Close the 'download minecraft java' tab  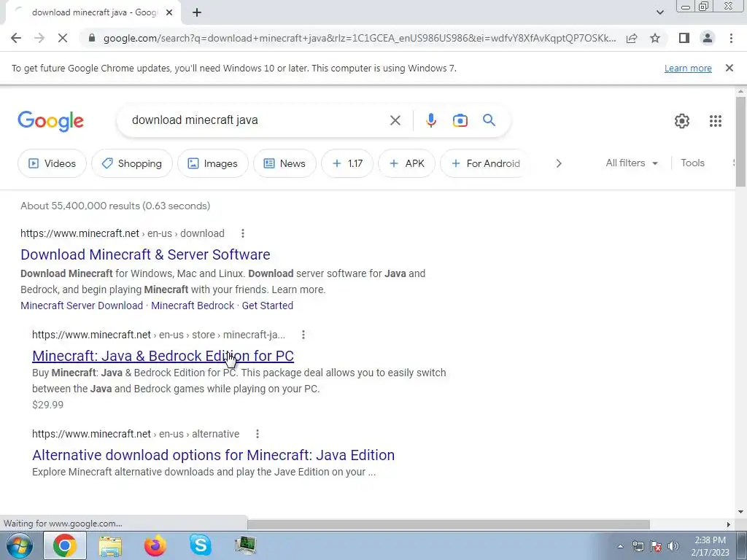(x=169, y=13)
